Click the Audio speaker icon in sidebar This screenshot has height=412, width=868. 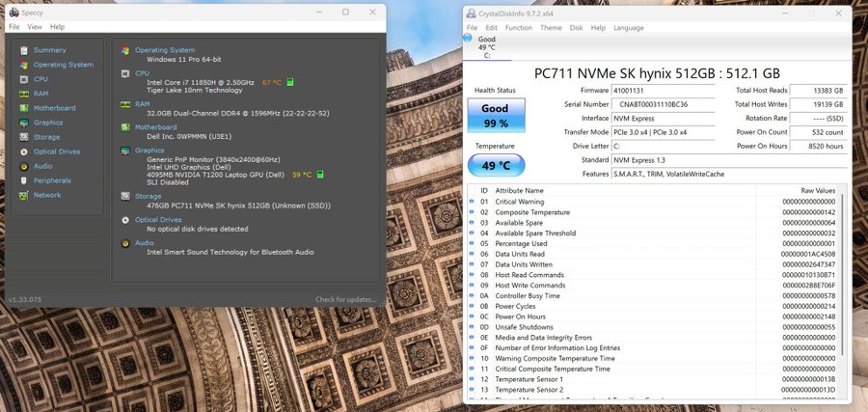(24, 166)
